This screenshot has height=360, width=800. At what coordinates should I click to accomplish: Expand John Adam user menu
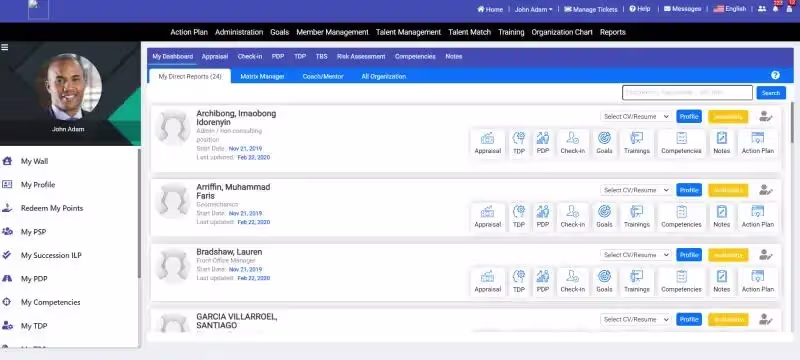click(x=533, y=9)
